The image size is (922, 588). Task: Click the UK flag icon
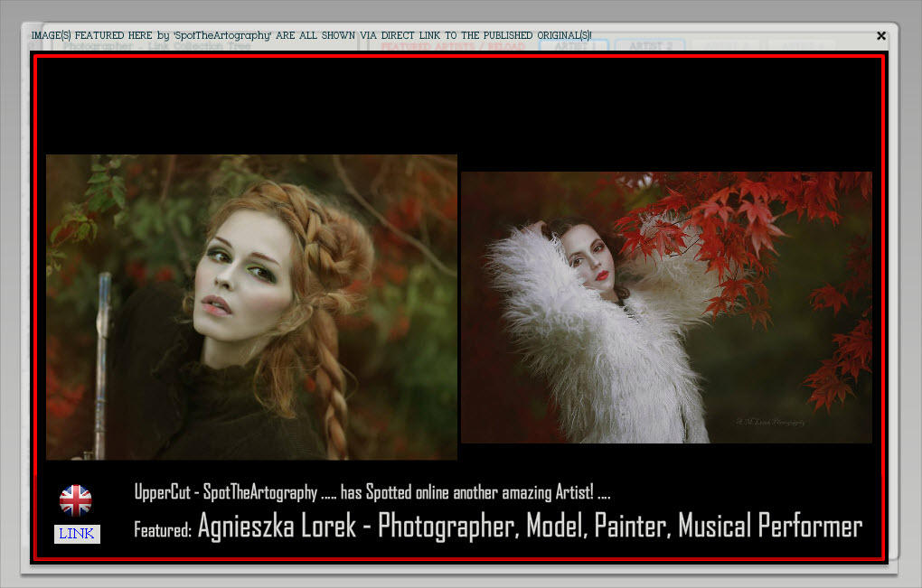[x=76, y=500]
